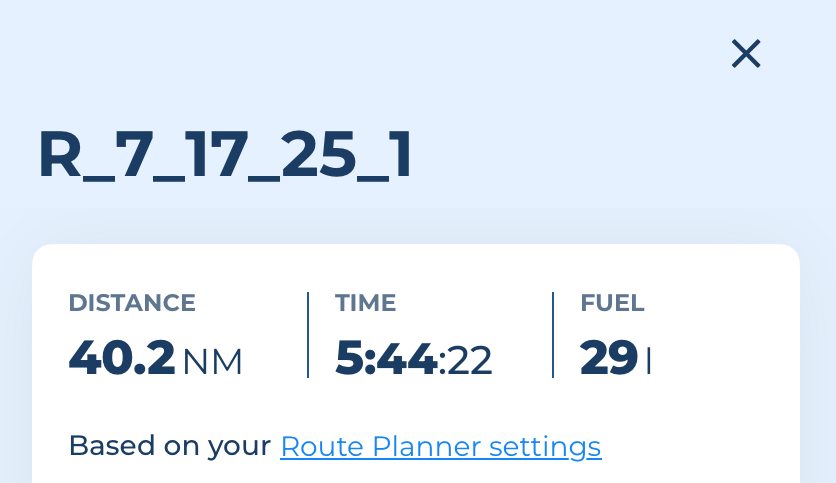
Task: Click the 5:44 travel time value
Action: (386, 358)
